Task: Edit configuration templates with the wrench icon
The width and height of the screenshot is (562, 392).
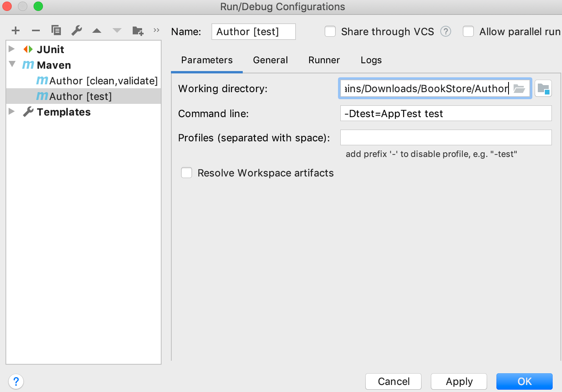Action: 76,30
